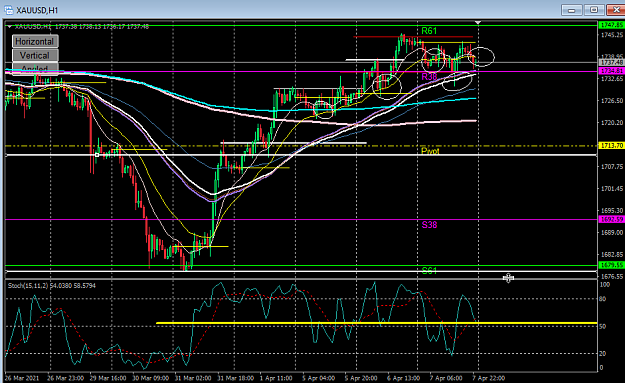Click the 1 Apr 11:00 time label
This screenshot has width=625, height=383.
[x=276, y=378]
